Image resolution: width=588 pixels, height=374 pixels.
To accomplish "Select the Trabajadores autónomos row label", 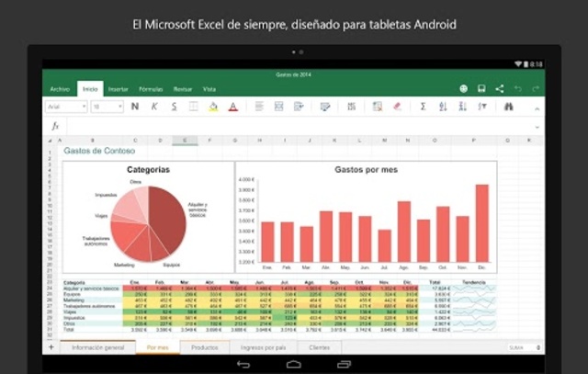I will click(x=89, y=306).
